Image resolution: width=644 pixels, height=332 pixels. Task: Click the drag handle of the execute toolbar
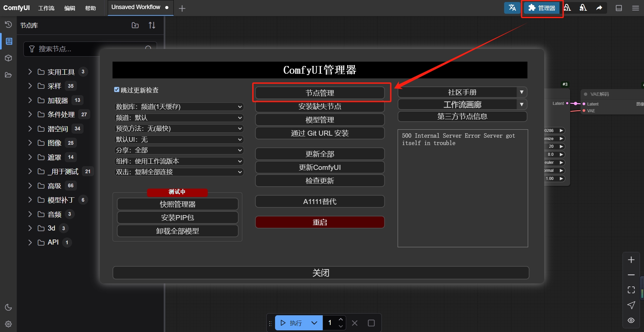click(x=270, y=323)
